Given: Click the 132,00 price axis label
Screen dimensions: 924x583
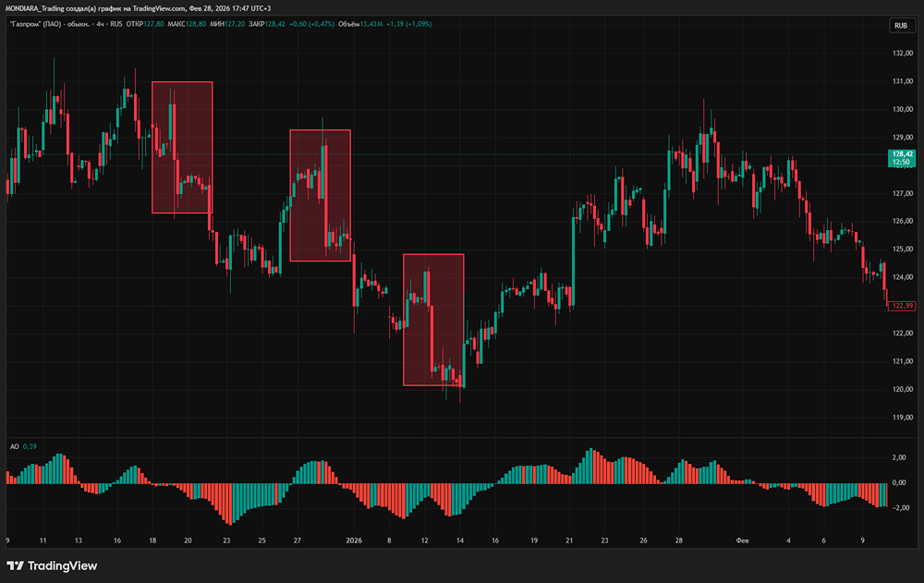Looking at the screenshot, I should 903,53.
